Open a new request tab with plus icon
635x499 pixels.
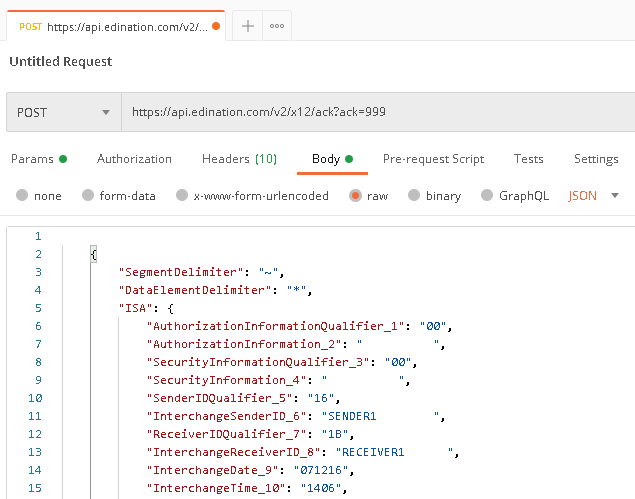pyautogui.click(x=247, y=26)
